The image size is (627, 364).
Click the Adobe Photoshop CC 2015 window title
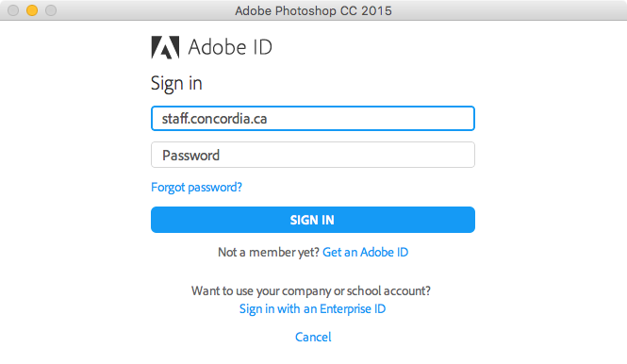313,10
